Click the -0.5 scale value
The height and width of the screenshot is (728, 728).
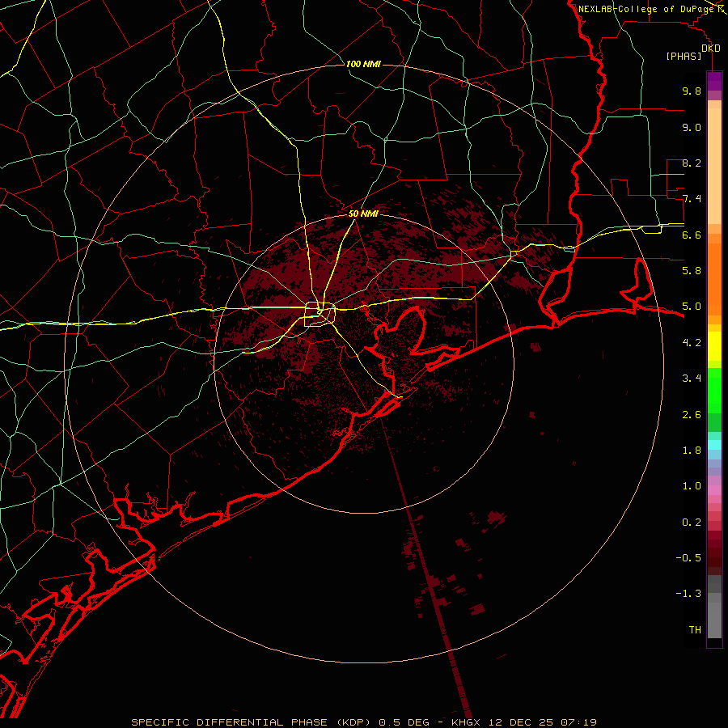tap(688, 558)
